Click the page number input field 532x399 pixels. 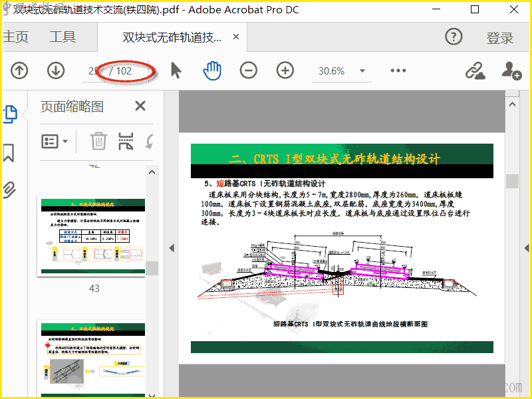(x=93, y=71)
